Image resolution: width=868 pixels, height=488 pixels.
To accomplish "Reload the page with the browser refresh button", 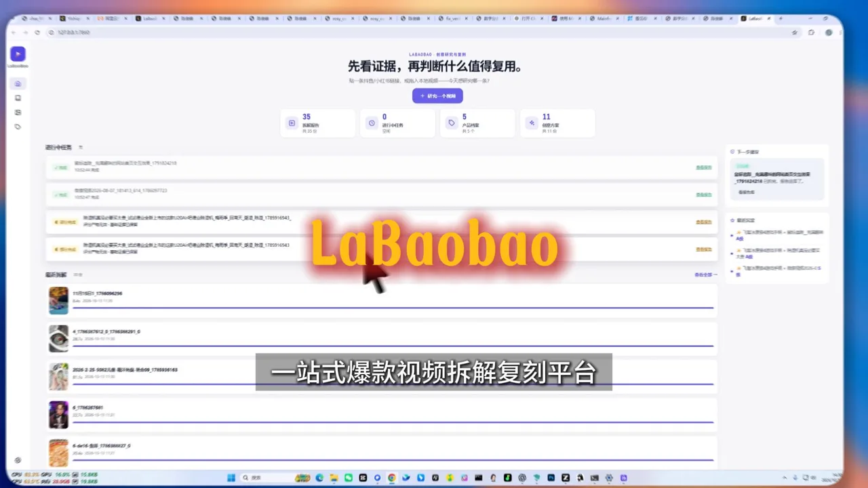I will (x=37, y=32).
